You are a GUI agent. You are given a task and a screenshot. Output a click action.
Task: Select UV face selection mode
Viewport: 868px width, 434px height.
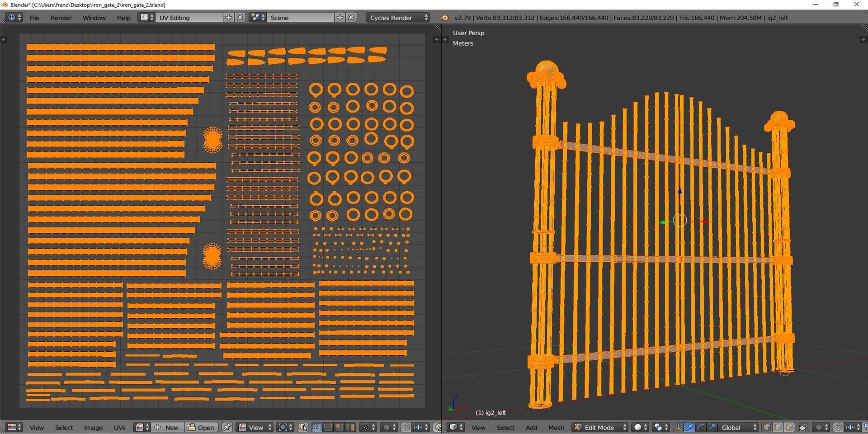[x=339, y=427]
